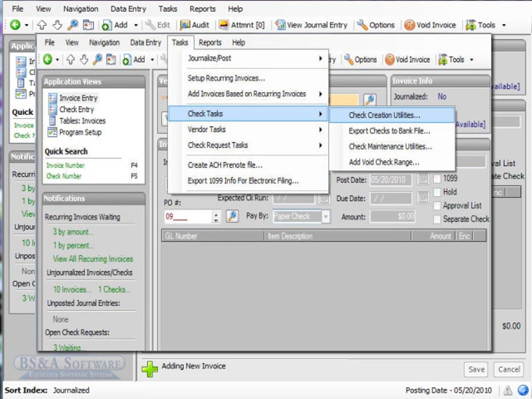The height and width of the screenshot is (399, 532).
Task: Open 10 Invoices unjournalized link
Action: [72, 289]
